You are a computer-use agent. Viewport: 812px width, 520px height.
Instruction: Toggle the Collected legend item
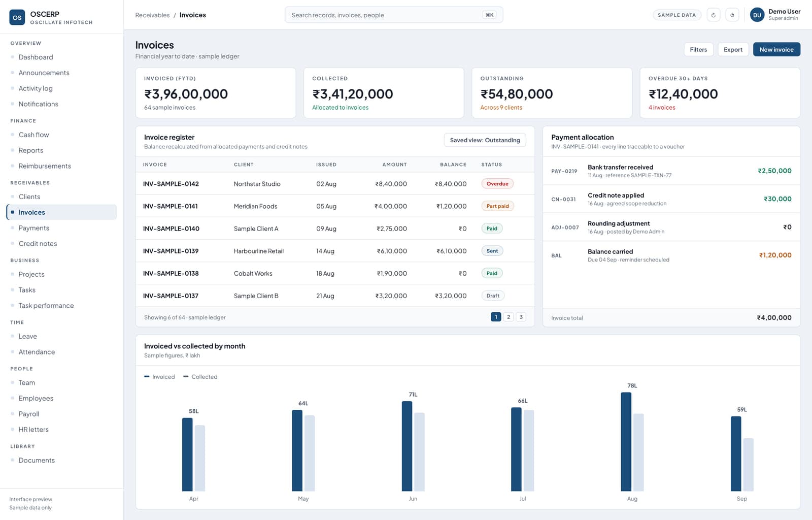pos(200,377)
